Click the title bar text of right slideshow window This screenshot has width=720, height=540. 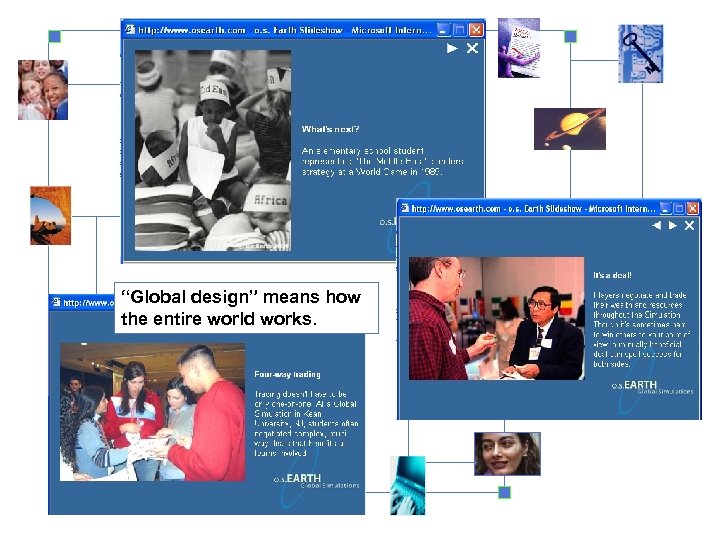pyautogui.click(x=533, y=208)
